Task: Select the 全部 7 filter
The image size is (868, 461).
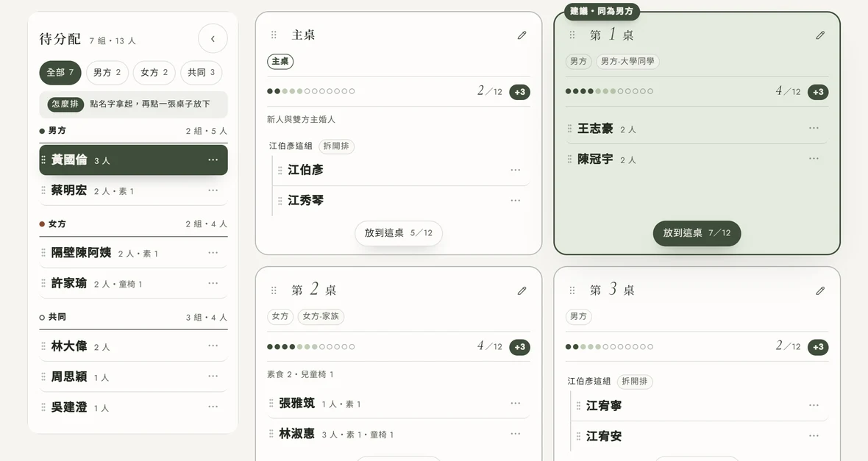Action: [x=60, y=73]
